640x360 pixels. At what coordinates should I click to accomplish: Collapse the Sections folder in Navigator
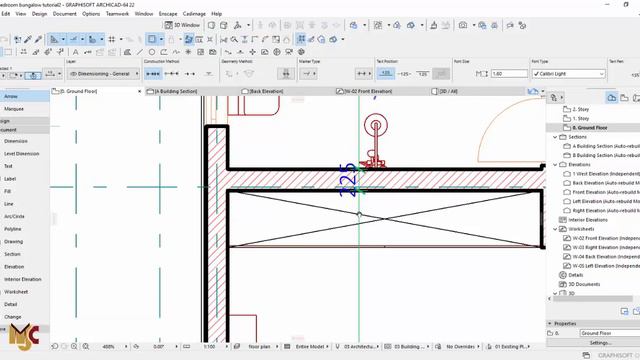point(555,137)
